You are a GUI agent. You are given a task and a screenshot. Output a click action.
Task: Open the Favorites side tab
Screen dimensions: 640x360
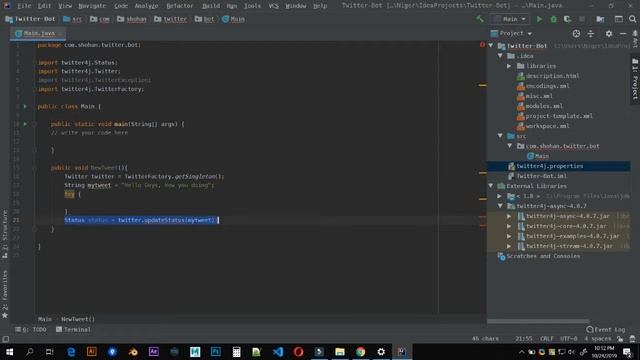coord(5,294)
